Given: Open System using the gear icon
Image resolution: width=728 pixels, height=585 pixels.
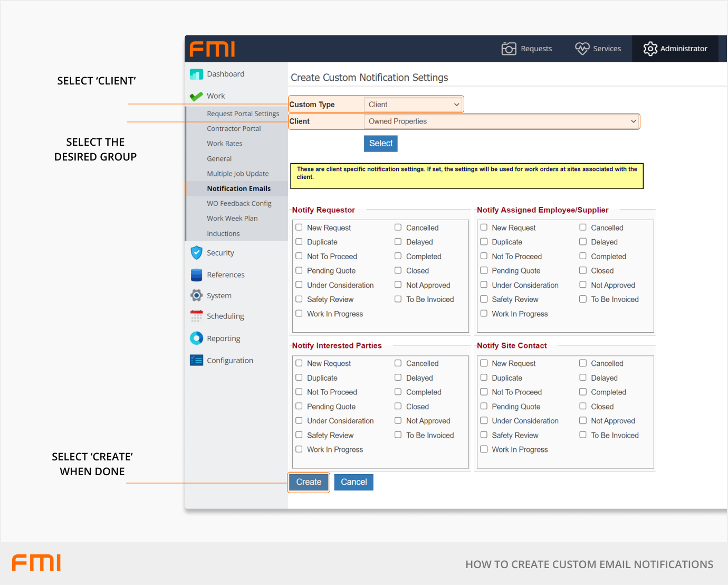Looking at the screenshot, I should (196, 296).
